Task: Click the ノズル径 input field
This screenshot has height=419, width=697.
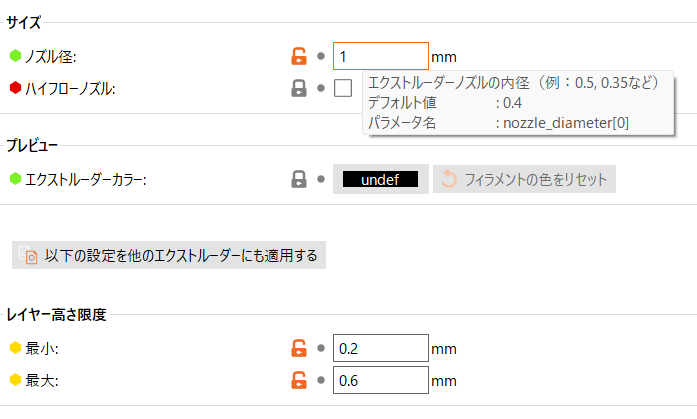Action: 380,57
